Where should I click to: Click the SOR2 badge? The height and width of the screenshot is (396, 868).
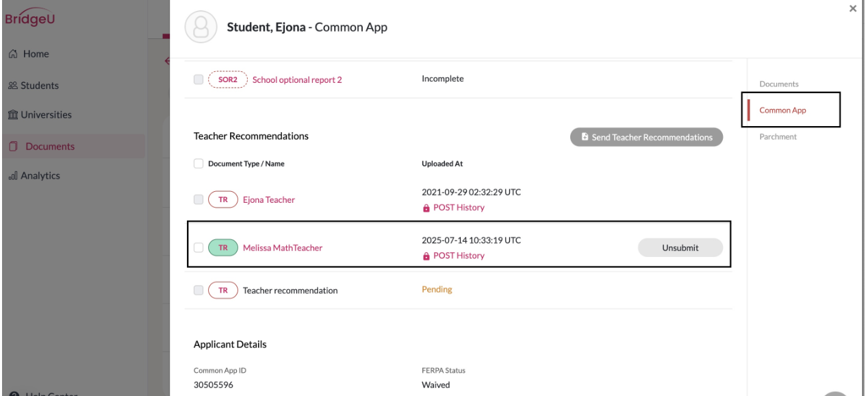pyautogui.click(x=227, y=79)
